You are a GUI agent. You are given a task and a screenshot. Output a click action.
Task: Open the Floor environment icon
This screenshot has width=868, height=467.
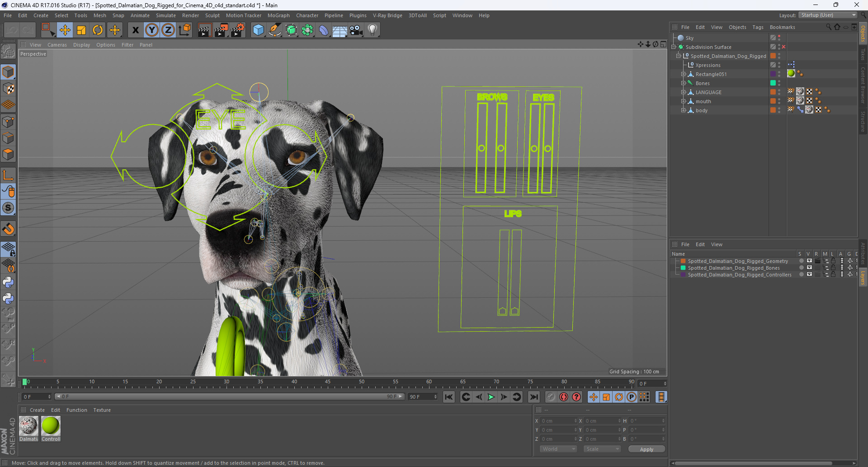340,30
